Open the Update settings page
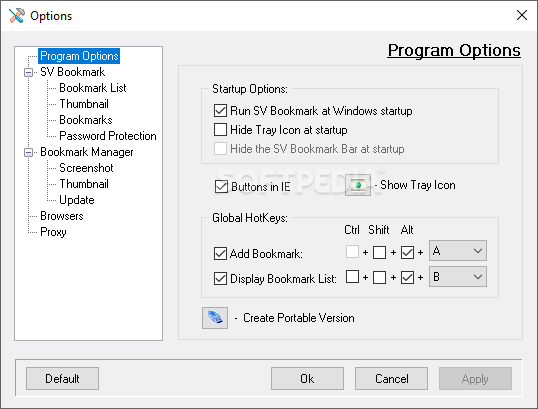538x409 pixels. (77, 200)
